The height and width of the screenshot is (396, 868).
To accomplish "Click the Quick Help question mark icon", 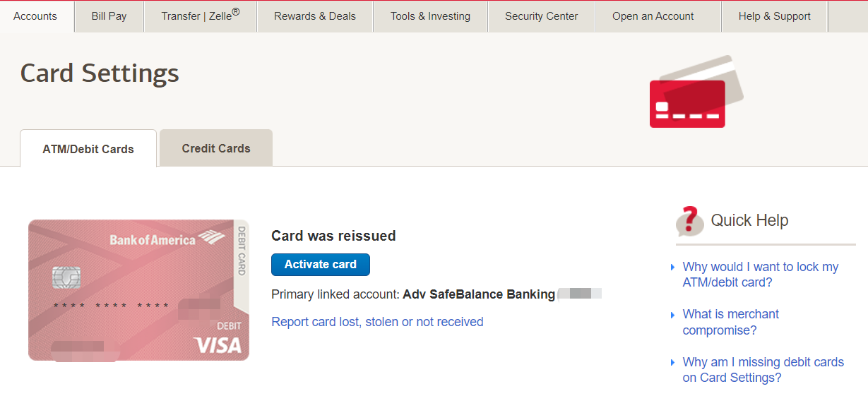I will 690,221.
